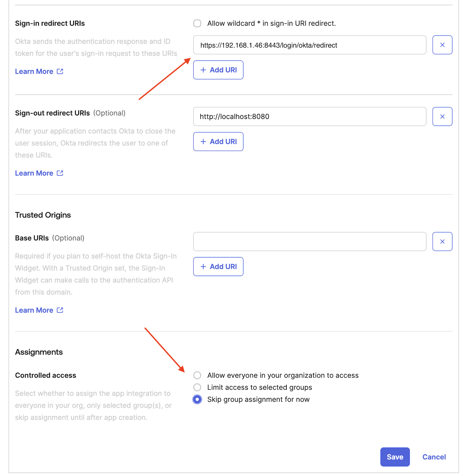Add URI under Sign-in redirect URIs
Viewport: 466px width, 476px height.
pos(218,70)
